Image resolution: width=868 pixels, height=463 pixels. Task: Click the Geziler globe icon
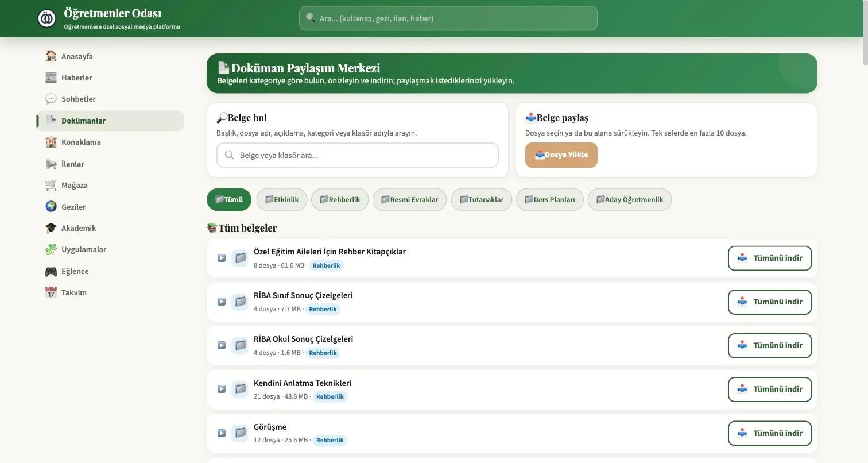tap(51, 207)
